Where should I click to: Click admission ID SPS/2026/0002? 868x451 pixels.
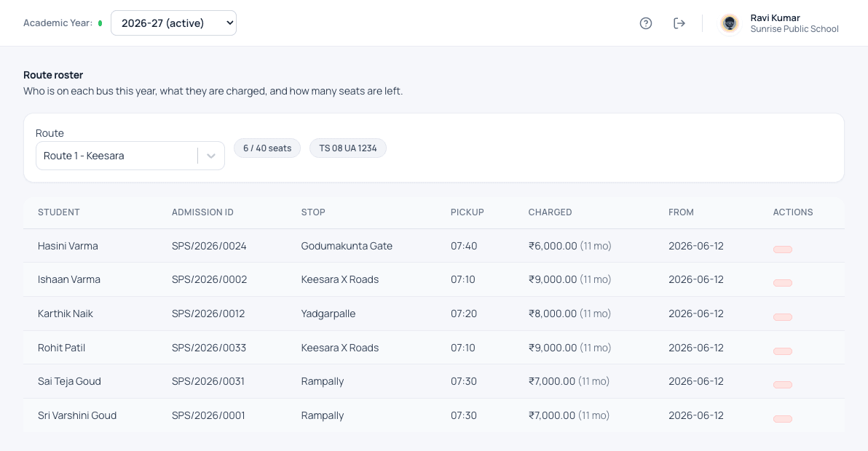tap(209, 279)
